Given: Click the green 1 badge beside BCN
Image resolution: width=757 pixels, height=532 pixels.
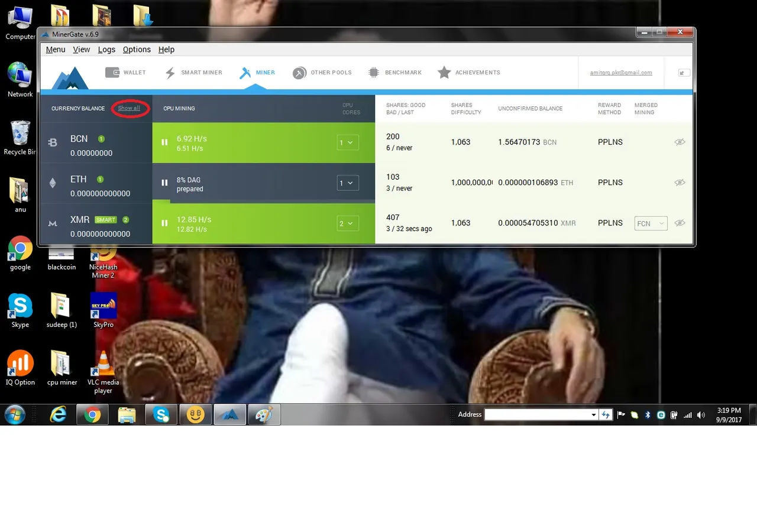Looking at the screenshot, I should pos(101,139).
